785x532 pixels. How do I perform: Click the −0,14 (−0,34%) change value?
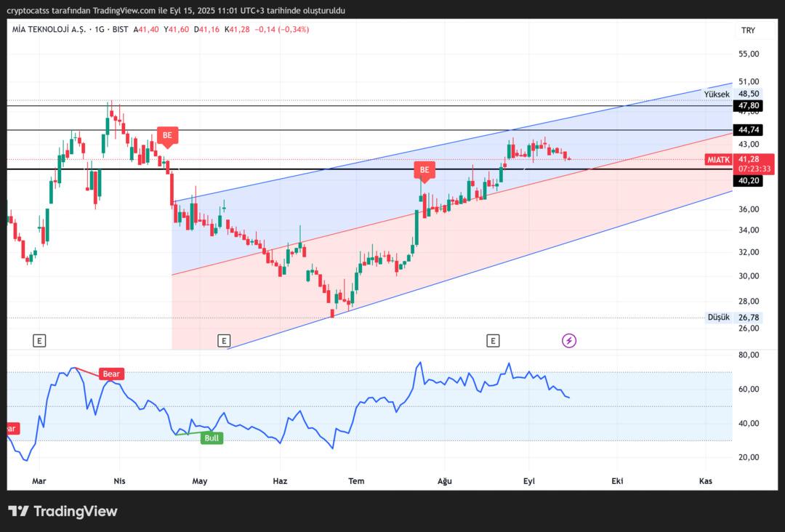coord(282,30)
